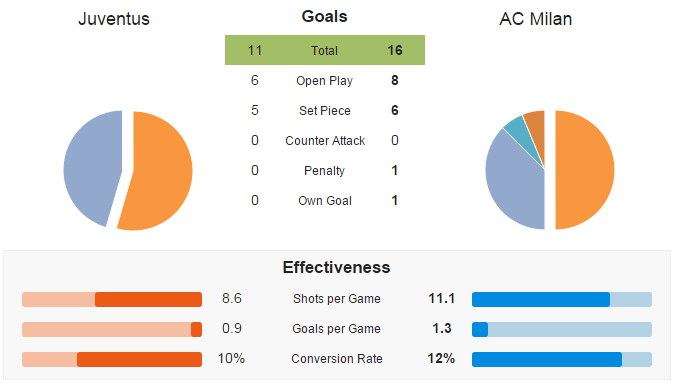Click the Counter Attack row label

coord(325,141)
